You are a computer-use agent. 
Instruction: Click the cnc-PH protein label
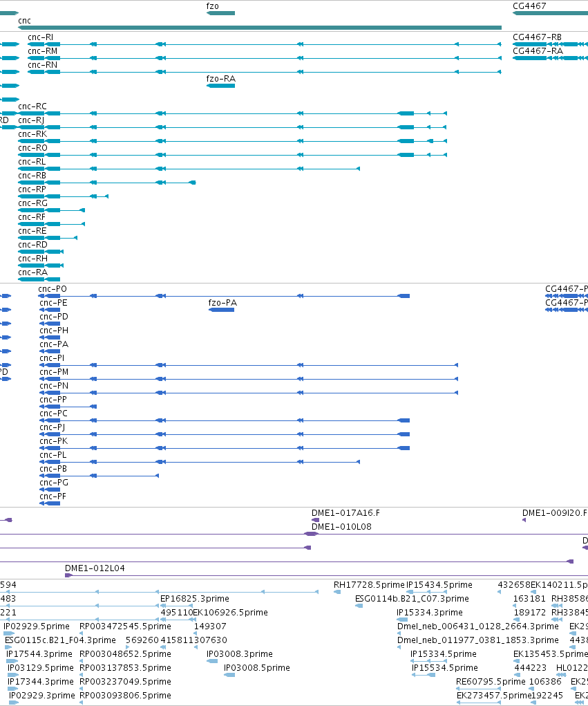[x=54, y=331]
